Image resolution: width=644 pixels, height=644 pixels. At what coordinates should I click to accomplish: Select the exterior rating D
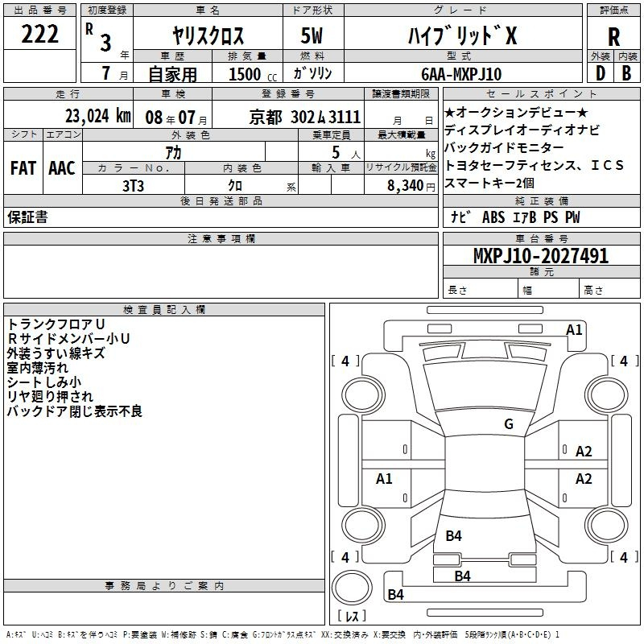tap(601, 73)
